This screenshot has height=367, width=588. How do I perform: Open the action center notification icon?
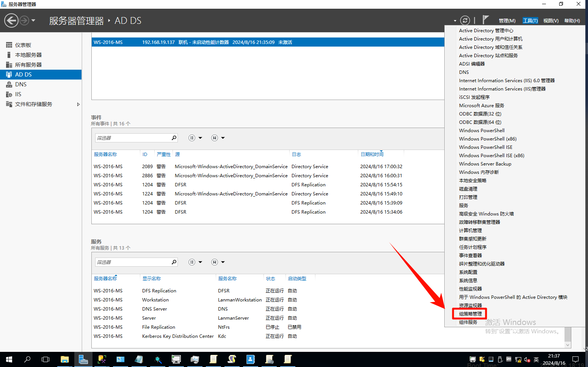coord(575,359)
